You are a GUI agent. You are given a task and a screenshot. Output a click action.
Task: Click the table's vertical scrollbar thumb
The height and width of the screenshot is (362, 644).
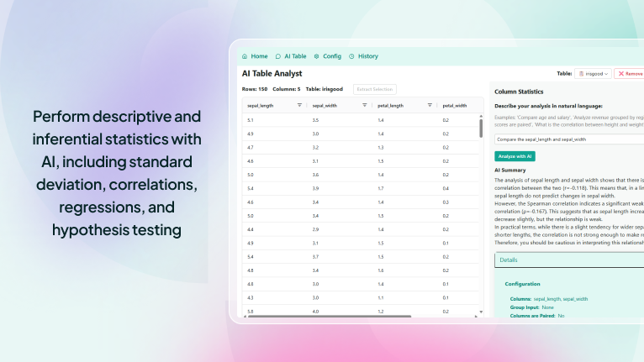tap(481, 127)
